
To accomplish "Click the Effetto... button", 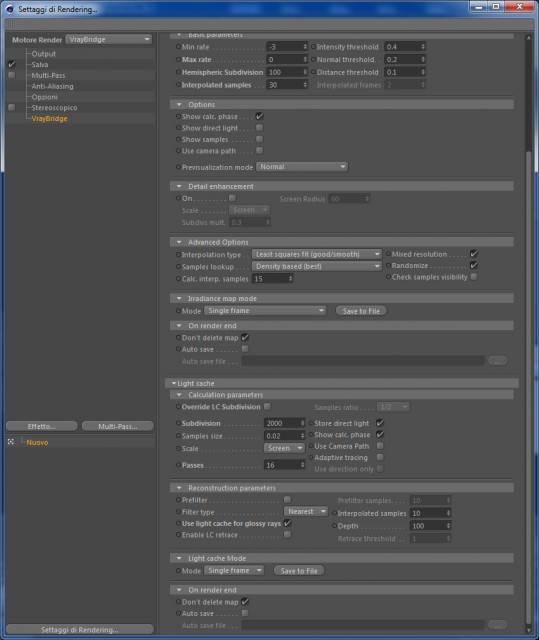I will click(x=42, y=426).
